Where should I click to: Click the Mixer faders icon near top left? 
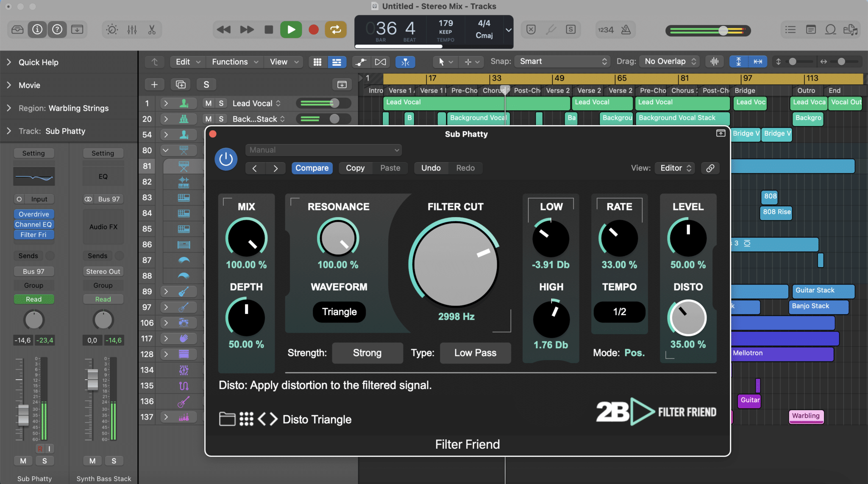pyautogui.click(x=132, y=30)
